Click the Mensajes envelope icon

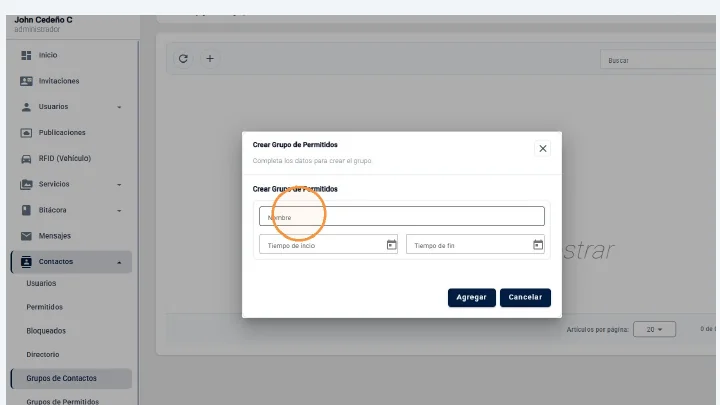[x=26, y=236]
